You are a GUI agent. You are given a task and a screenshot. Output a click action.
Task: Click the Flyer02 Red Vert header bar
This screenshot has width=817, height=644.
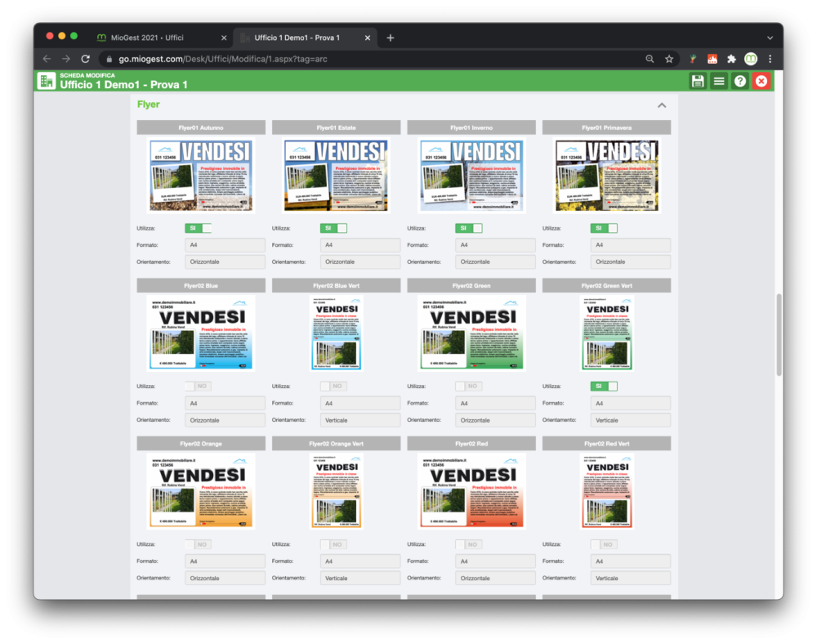pyautogui.click(x=606, y=444)
